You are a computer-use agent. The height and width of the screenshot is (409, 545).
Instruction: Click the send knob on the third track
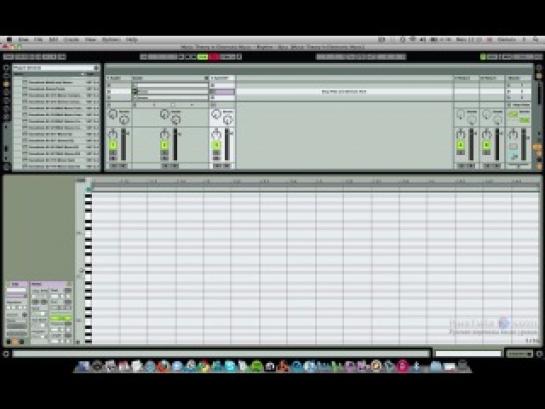tap(216, 114)
